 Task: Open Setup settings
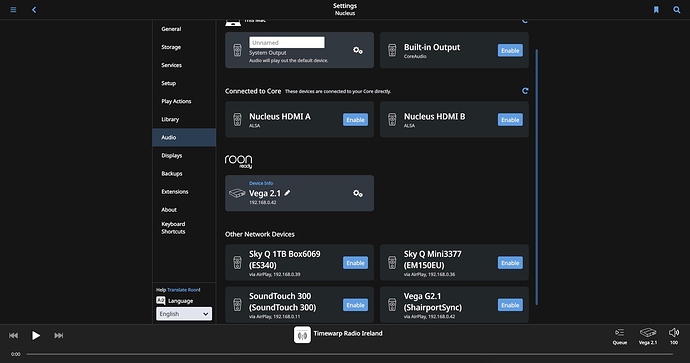[x=184, y=83]
